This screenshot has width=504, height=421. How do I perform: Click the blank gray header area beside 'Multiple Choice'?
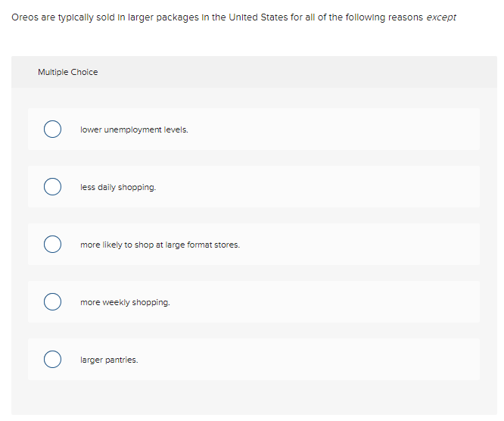tap(303, 72)
